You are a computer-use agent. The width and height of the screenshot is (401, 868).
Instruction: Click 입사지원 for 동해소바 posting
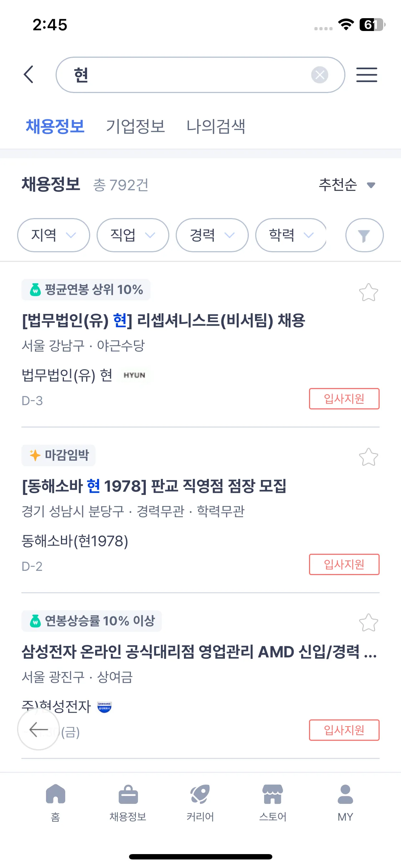tap(344, 564)
